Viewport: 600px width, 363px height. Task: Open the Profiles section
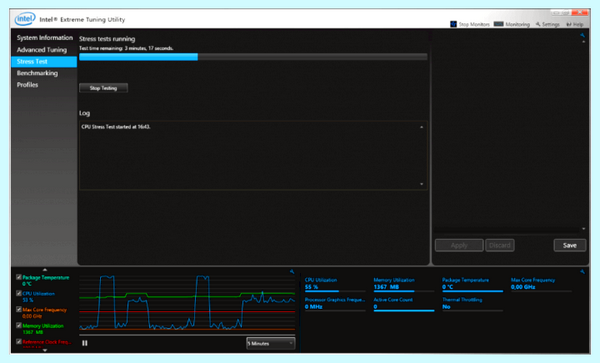[x=27, y=85]
